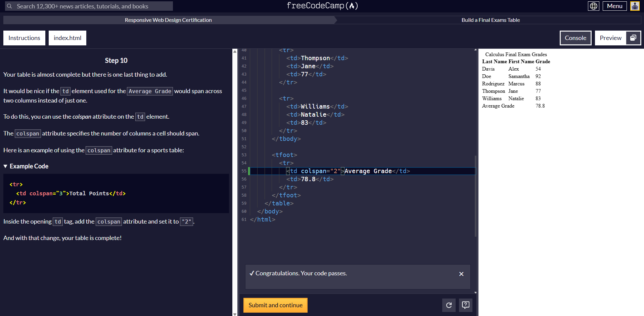Toggle the Preview panel
Image resolution: width=644 pixels, height=316 pixels.
click(x=611, y=38)
